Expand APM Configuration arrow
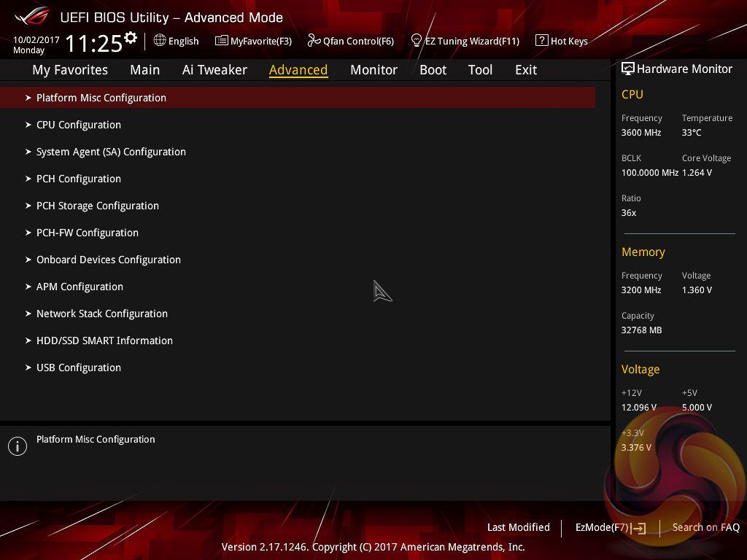The height and width of the screenshot is (560, 747). (x=28, y=287)
